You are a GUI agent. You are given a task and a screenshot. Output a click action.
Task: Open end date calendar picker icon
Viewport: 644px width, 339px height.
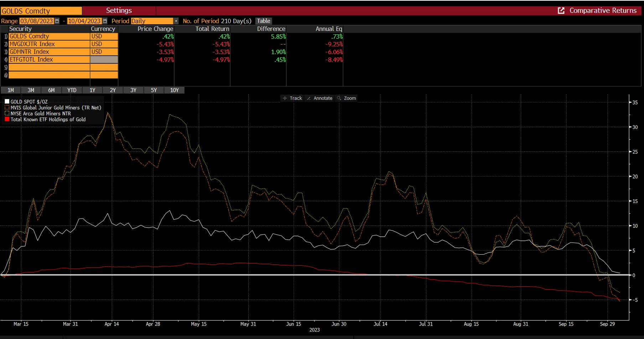point(105,21)
